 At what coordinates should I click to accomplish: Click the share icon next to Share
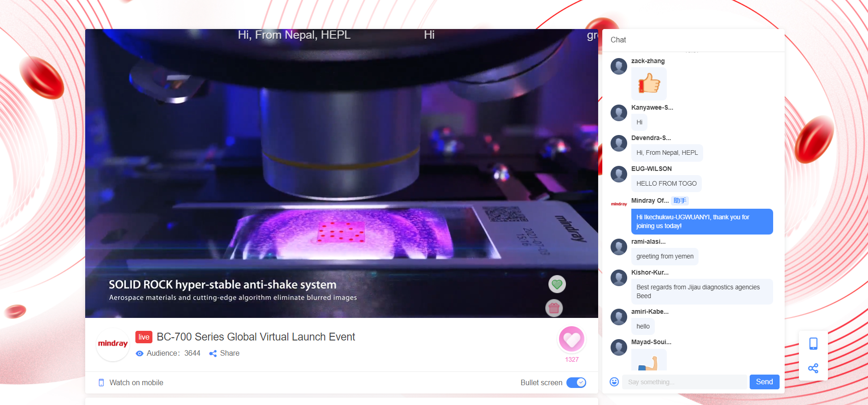pos(213,353)
